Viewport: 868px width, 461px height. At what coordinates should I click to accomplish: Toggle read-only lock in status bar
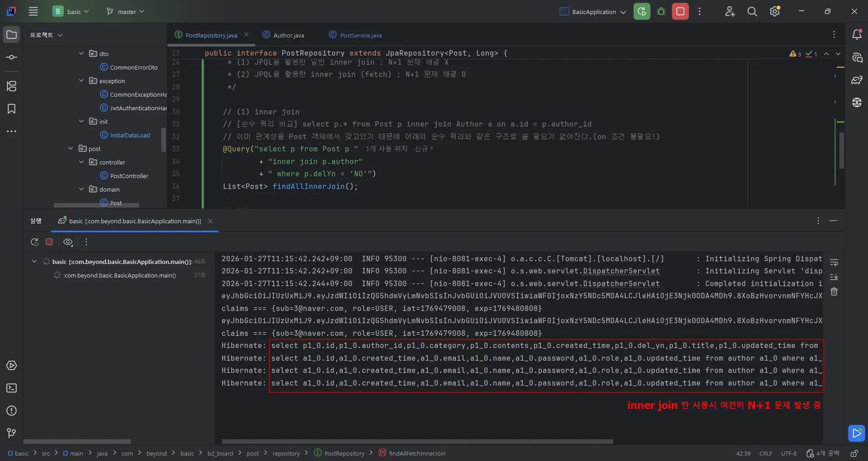coord(854,453)
